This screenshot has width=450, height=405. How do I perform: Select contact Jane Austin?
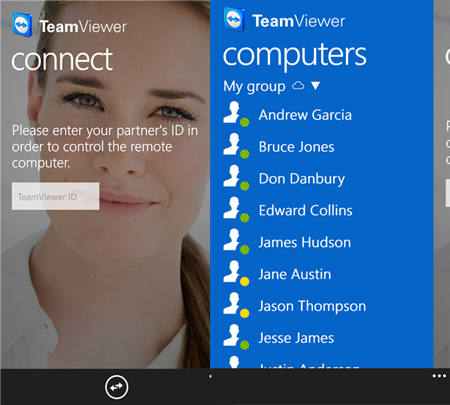point(277,274)
